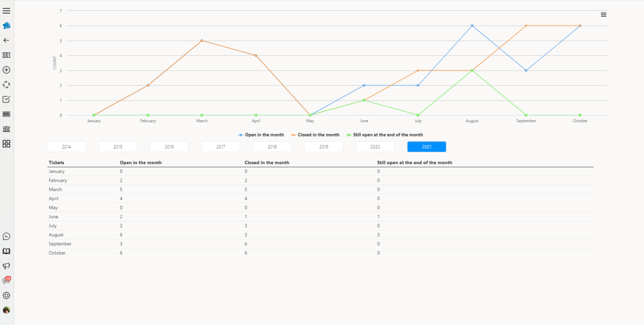Click the user profile avatar

6,310
